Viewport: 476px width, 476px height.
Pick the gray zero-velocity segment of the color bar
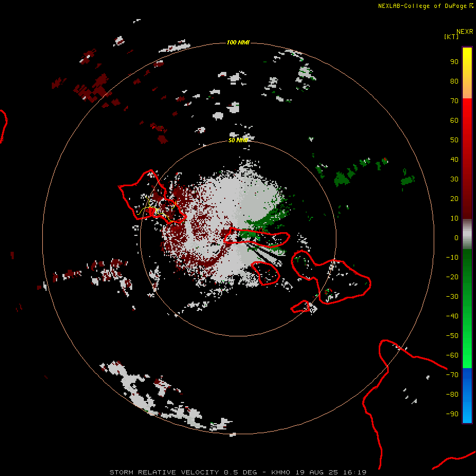pos(467,234)
